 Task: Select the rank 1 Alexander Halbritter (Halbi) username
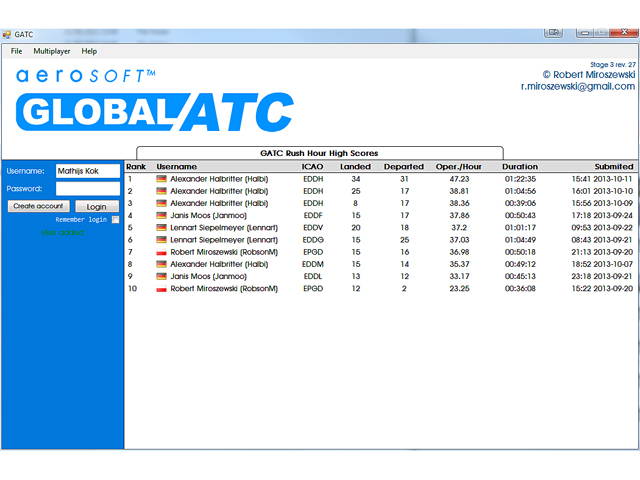click(x=219, y=179)
